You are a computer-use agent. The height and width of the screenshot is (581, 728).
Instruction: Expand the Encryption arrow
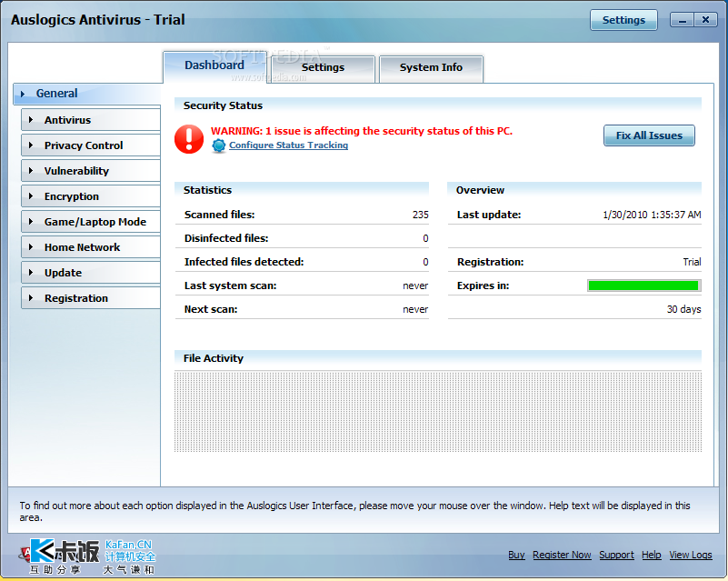click(x=31, y=196)
